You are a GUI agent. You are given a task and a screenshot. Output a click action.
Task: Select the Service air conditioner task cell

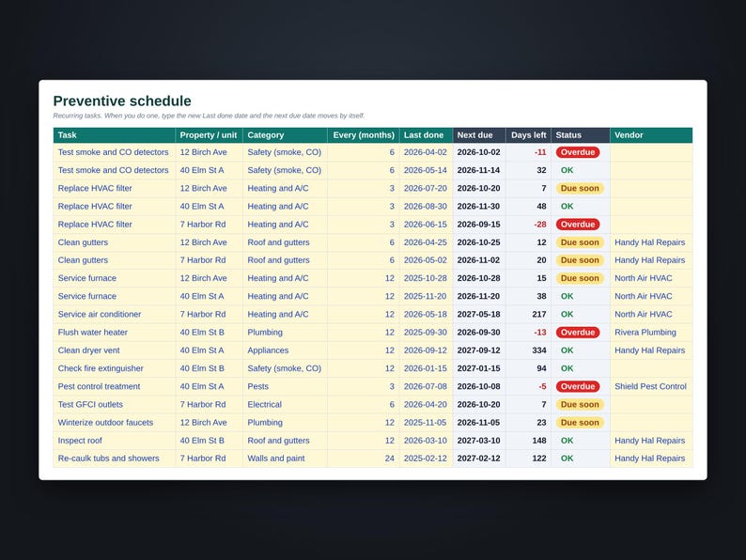115,315
